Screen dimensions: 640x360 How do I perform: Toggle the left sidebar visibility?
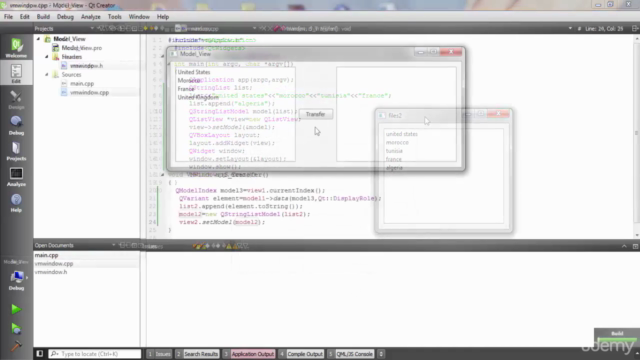(40, 354)
